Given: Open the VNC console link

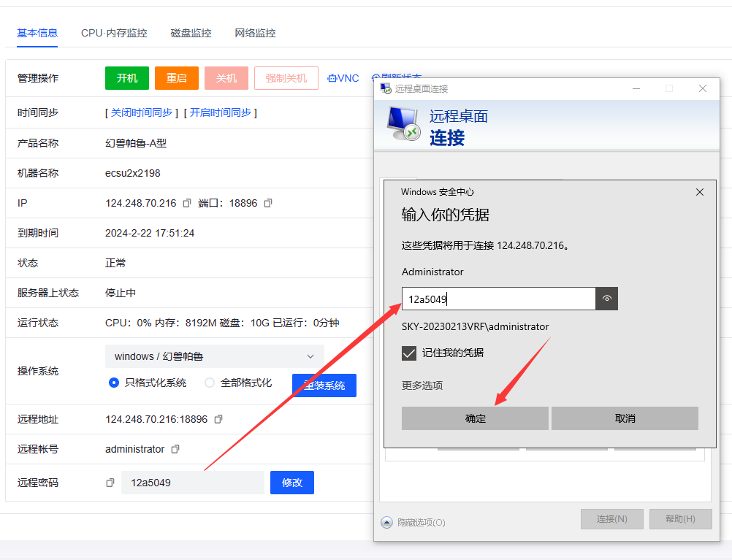Looking at the screenshot, I should click(343, 78).
